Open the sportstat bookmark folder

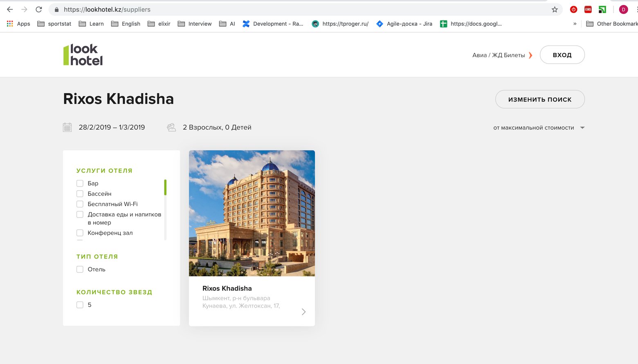54,24
